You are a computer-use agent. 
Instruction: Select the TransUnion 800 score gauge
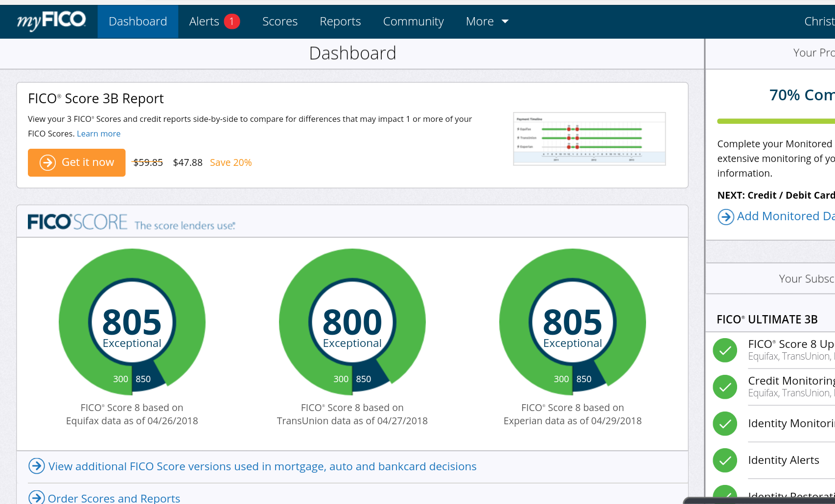pyautogui.click(x=352, y=322)
